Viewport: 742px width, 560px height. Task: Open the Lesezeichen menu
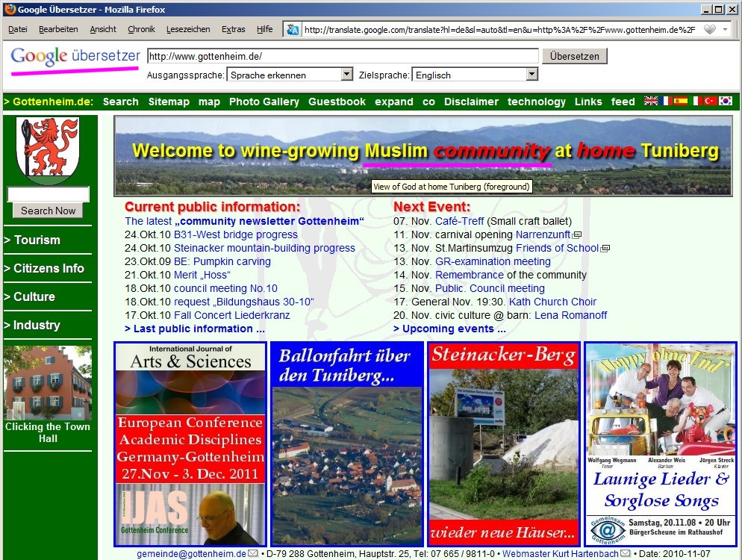click(188, 29)
